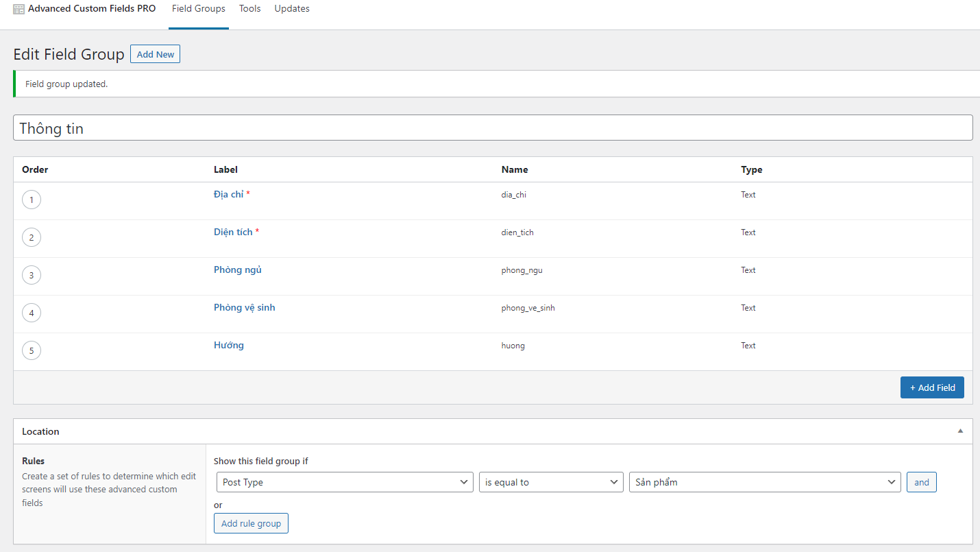Click the Advanced Custom Fields PRO logo icon
This screenshot has height=552, width=980.
(x=19, y=10)
